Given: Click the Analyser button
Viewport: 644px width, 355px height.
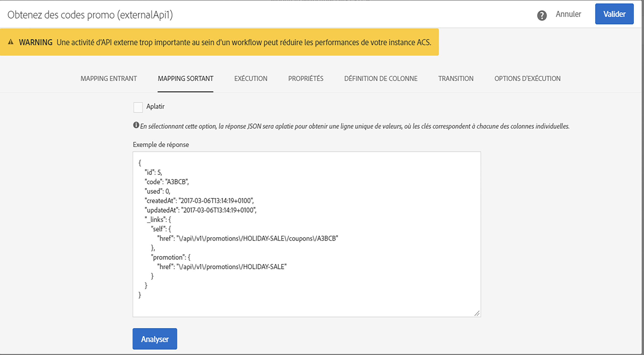Looking at the screenshot, I should pyautogui.click(x=155, y=339).
